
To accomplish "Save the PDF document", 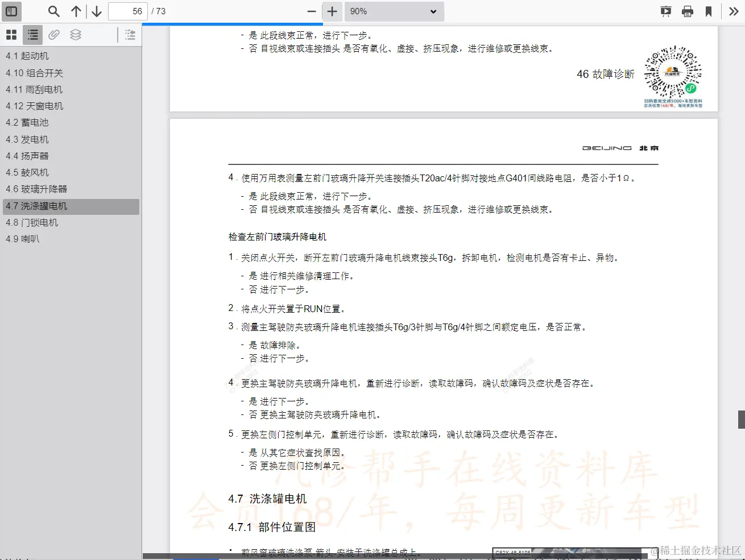I will [x=709, y=11].
